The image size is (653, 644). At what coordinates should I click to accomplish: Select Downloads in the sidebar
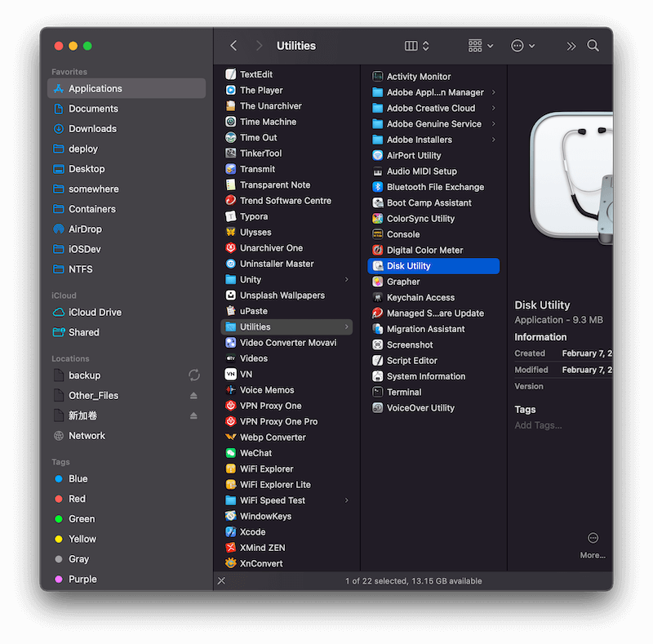point(127,129)
